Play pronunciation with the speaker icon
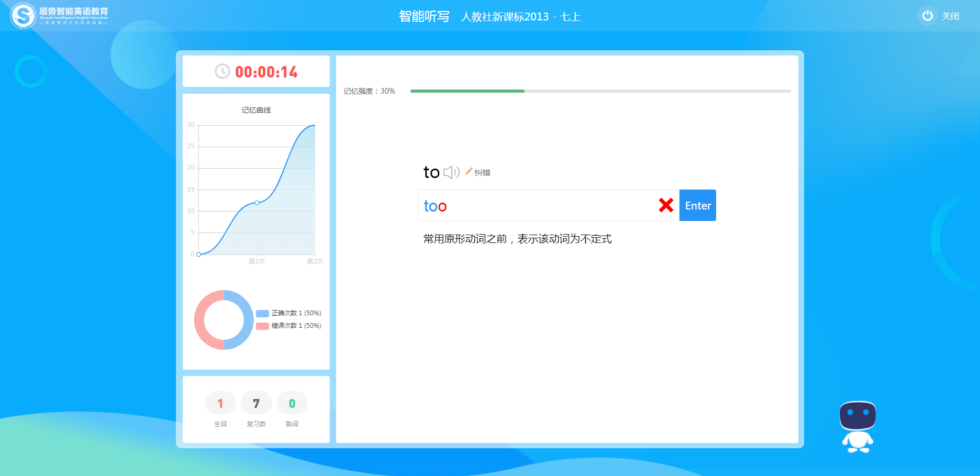The image size is (980, 476). click(451, 172)
